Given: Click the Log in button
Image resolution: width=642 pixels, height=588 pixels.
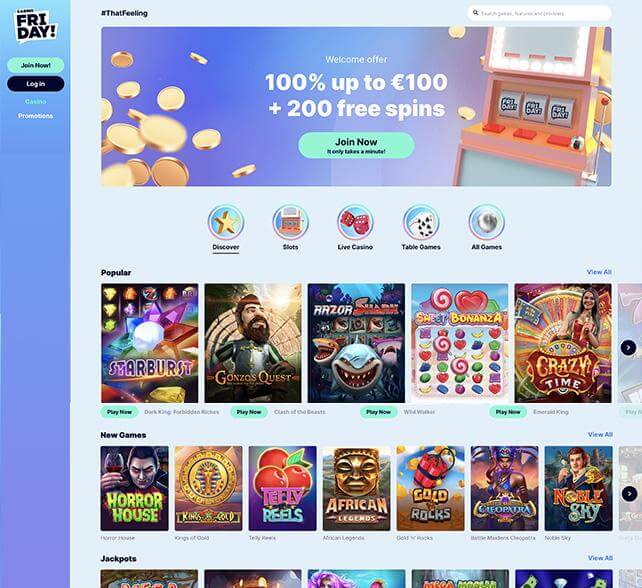Looking at the screenshot, I should point(36,84).
